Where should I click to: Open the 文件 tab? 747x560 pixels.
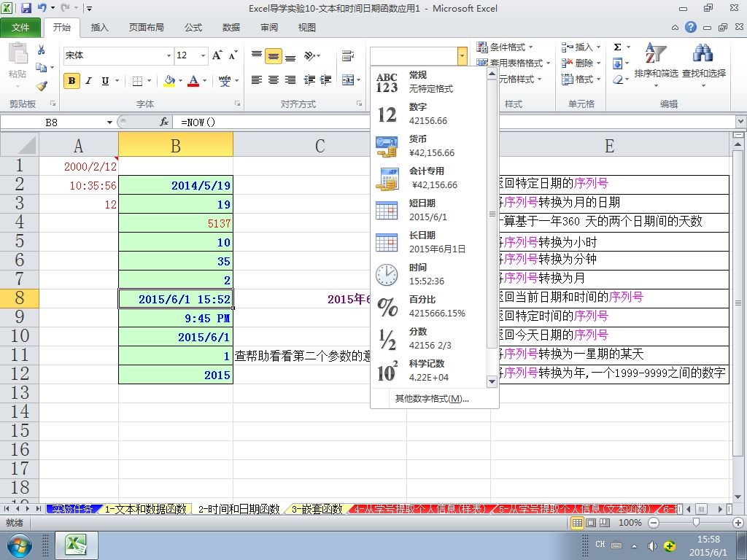click(20, 28)
